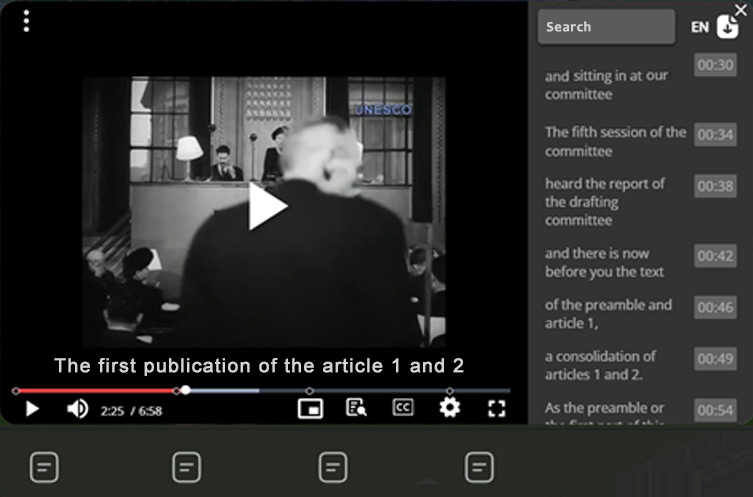
Task: Click the subtitle text 'The first publication of the article 1 and 2'
Action: (259, 366)
